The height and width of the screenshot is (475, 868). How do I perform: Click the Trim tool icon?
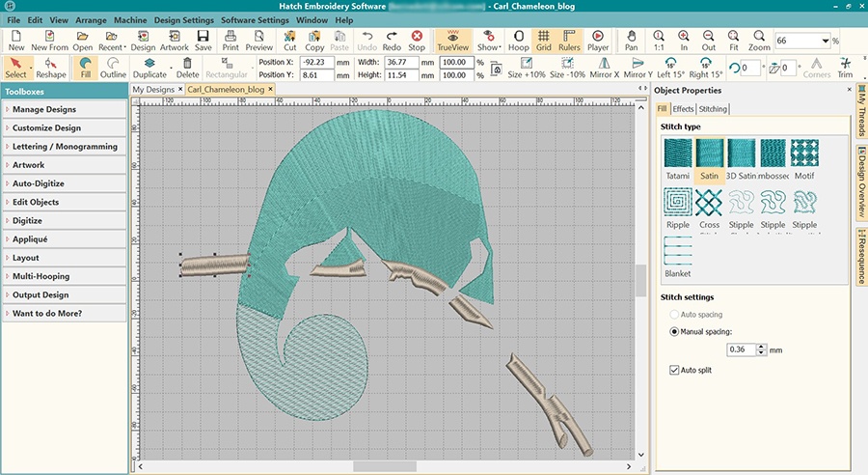click(x=845, y=68)
